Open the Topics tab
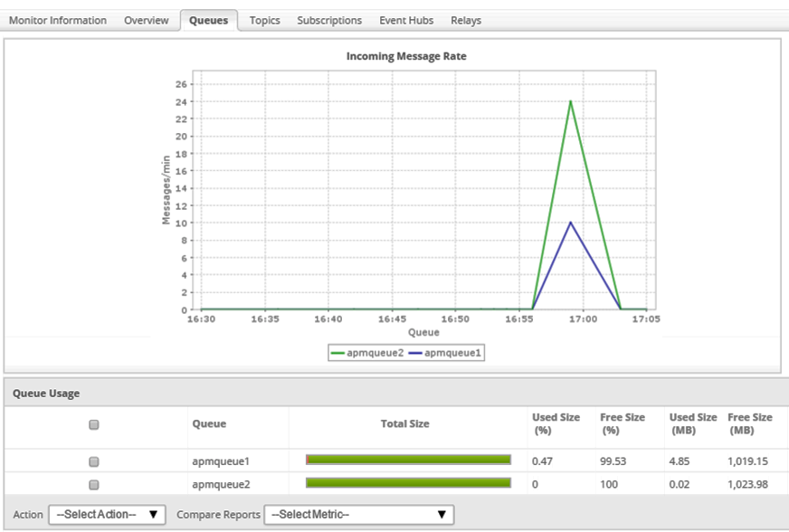This screenshot has height=532, width=789. 265,21
